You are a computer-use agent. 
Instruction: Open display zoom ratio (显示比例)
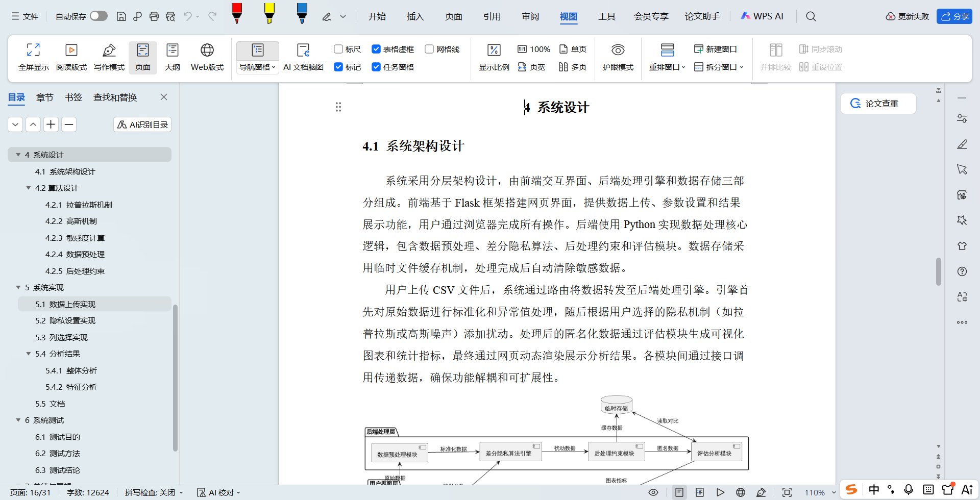click(494, 57)
